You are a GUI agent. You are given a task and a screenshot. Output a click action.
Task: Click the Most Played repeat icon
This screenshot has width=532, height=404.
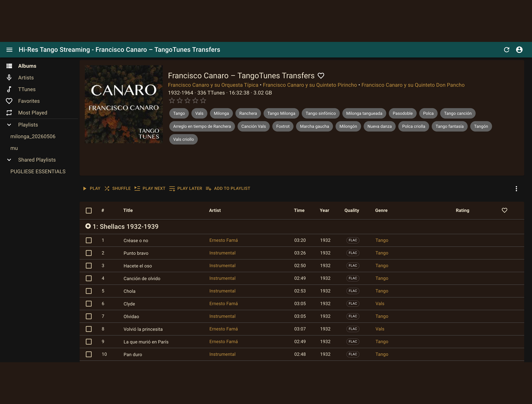pos(9,113)
